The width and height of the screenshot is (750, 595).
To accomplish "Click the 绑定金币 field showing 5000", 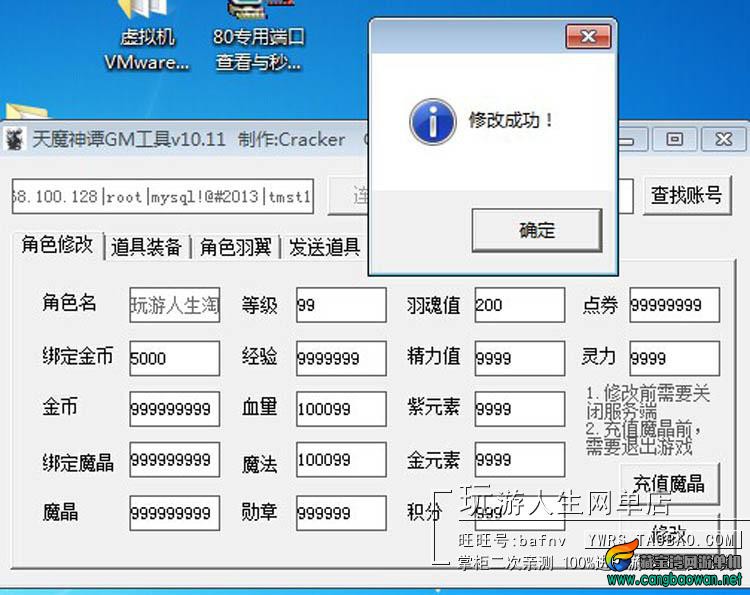I will point(175,358).
